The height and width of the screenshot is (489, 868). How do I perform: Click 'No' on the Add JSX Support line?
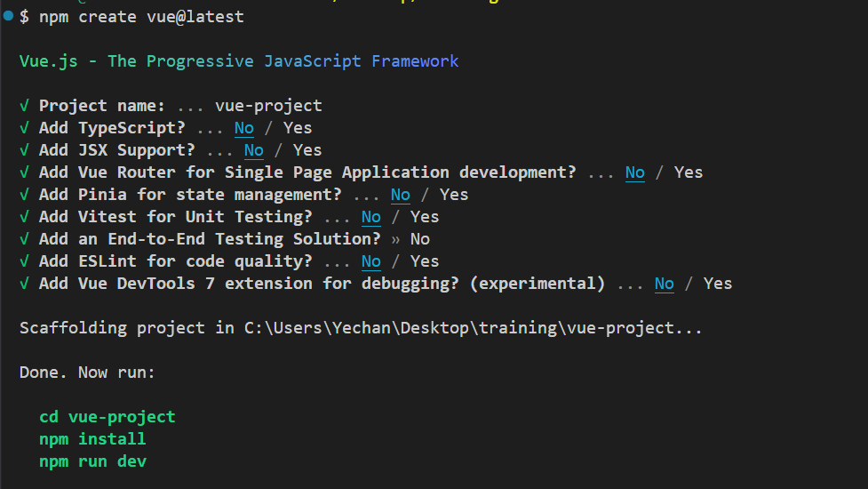(253, 150)
